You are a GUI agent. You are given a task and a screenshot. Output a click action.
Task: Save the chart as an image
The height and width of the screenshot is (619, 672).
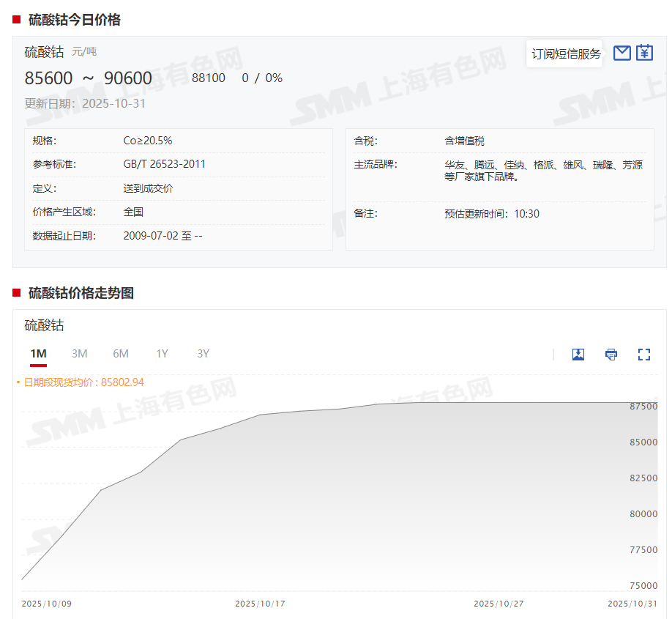click(578, 355)
